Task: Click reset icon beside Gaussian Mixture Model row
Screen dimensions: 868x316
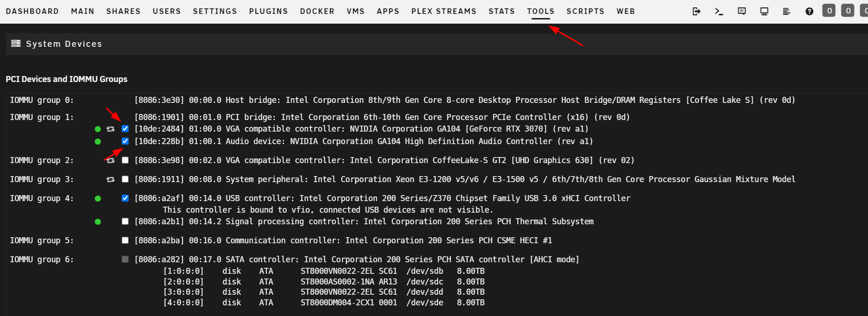Action: pyautogui.click(x=111, y=179)
